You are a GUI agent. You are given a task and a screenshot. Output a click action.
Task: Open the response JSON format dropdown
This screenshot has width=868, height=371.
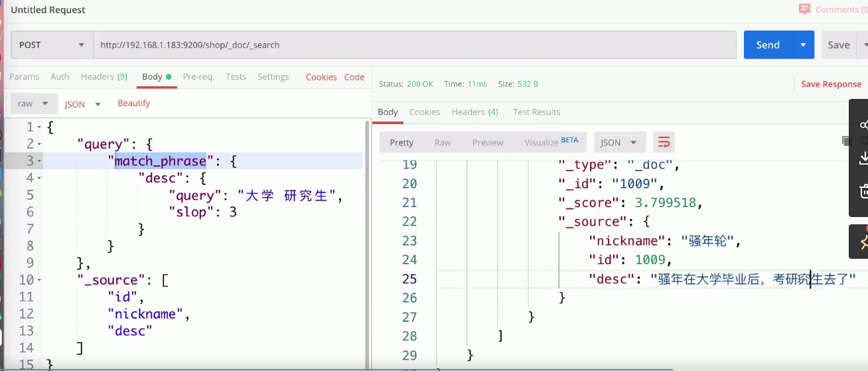point(619,142)
